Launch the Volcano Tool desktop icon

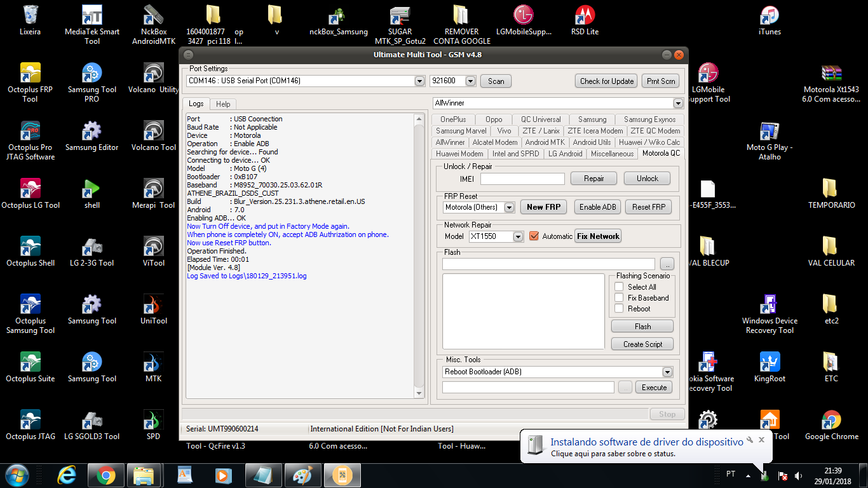[x=154, y=136]
